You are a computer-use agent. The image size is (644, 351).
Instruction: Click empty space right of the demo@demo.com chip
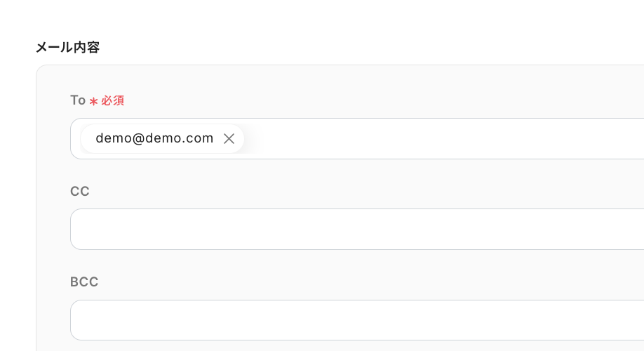421,139
